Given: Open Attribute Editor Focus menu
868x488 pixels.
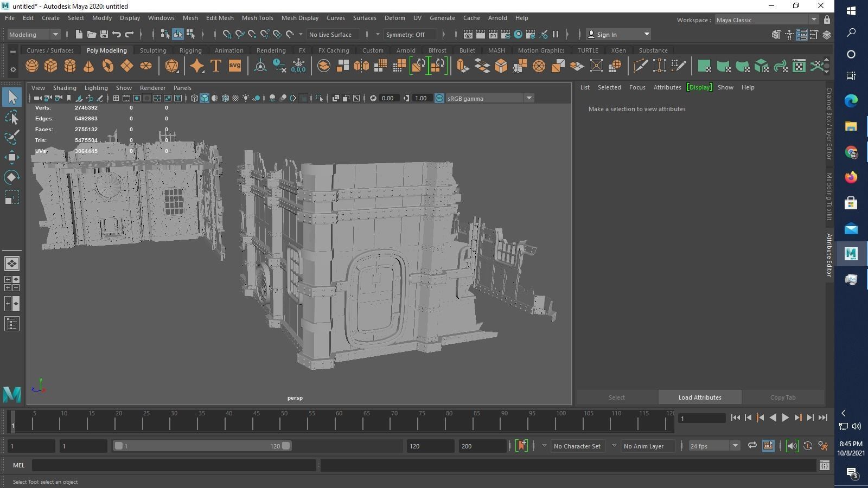Looking at the screenshot, I should [x=637, y=87].
